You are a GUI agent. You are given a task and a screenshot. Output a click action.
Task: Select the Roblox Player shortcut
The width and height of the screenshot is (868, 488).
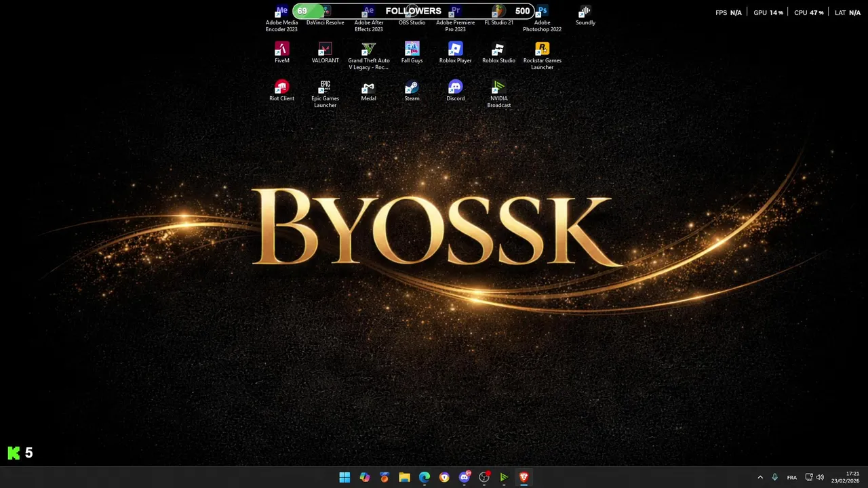(x=455, y=53)
